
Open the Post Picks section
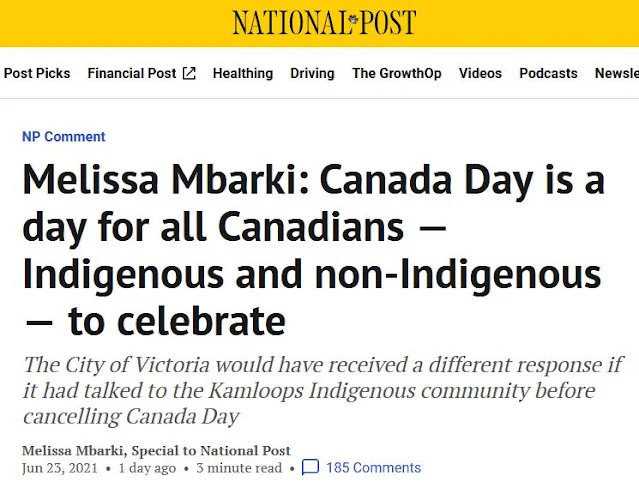point(37,73)
